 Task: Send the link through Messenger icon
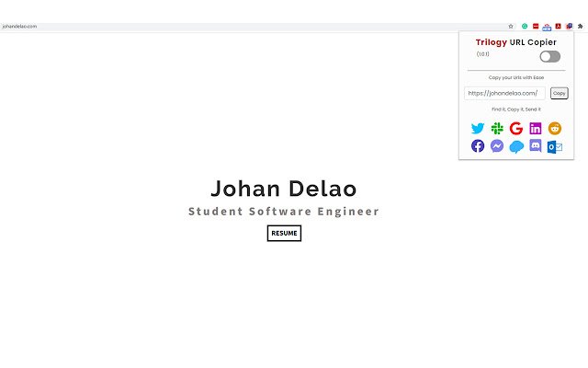pyautogui.click(x=497, y=145)
